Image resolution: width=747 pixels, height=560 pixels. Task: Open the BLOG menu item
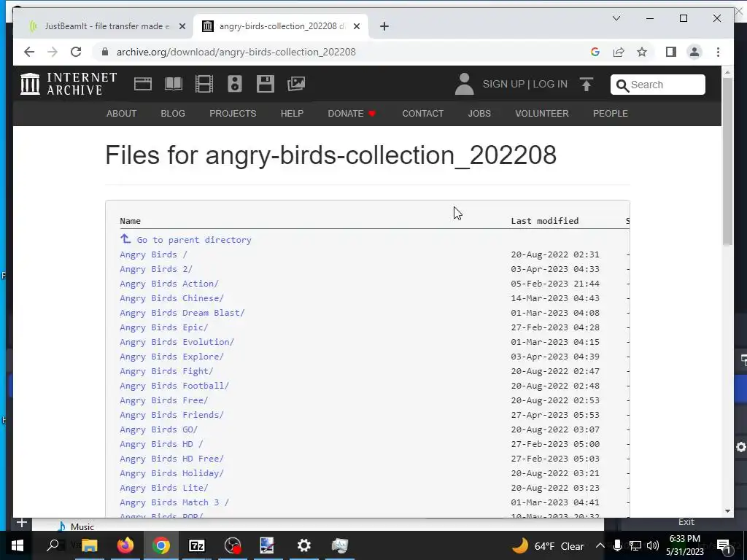pyautogui.click(x=173, y=113)
